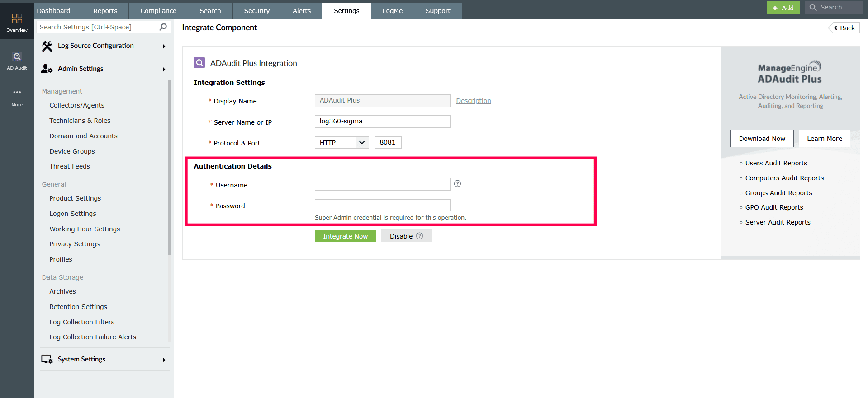The image size is (868, 398).
Task: Open the Search tab
Action: tap(210, 11)
